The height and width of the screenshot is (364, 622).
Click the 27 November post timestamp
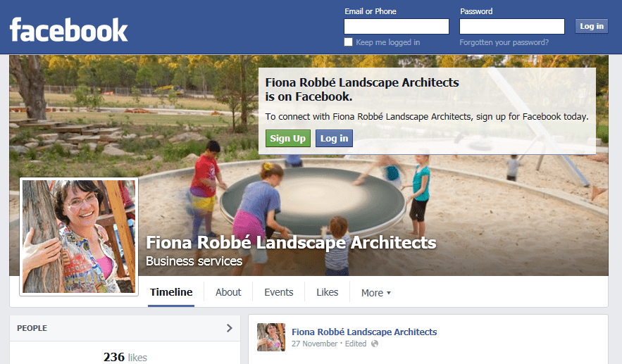click(315, 344)
